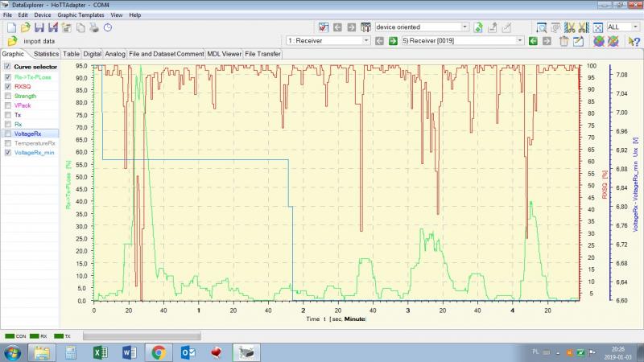Click the print icon in toolbar
Image resolution: width=644 pixels, height=362 pixels.
[x=93, y=27]
